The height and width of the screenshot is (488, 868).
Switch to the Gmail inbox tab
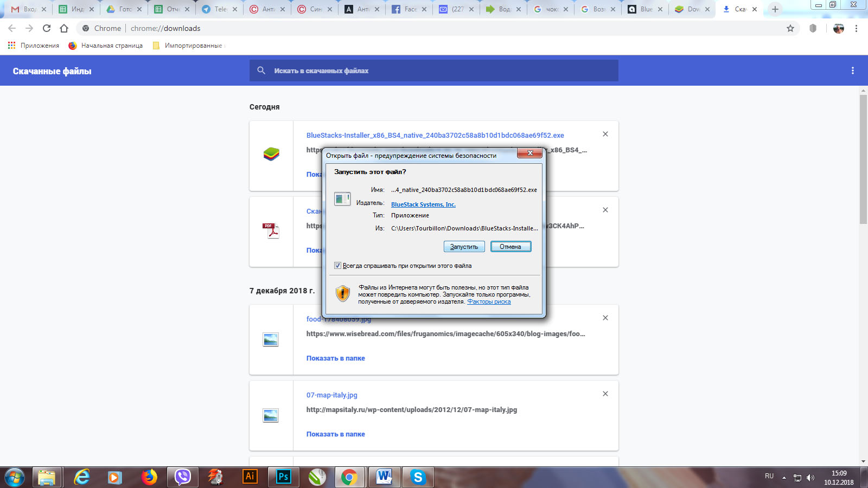point(27,9)
